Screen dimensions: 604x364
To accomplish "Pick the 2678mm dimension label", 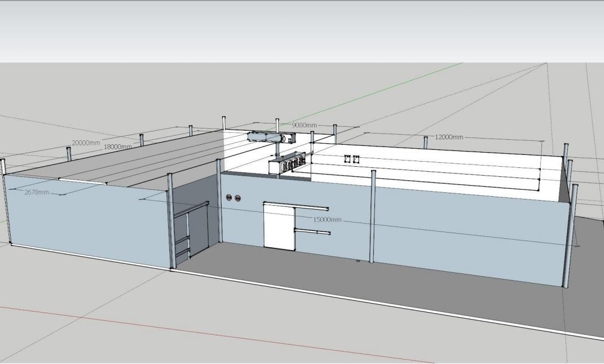I will (x=37, y=193).
